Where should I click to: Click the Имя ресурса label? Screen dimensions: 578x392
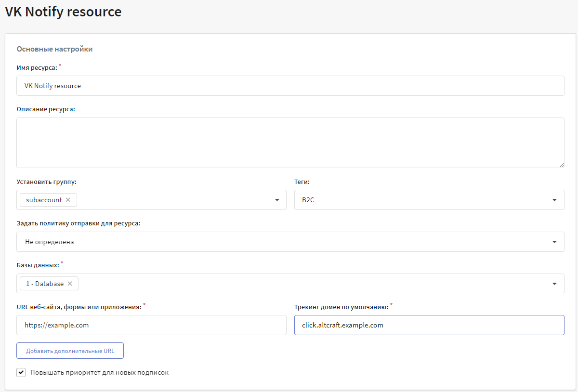click(x=37, y=68)
